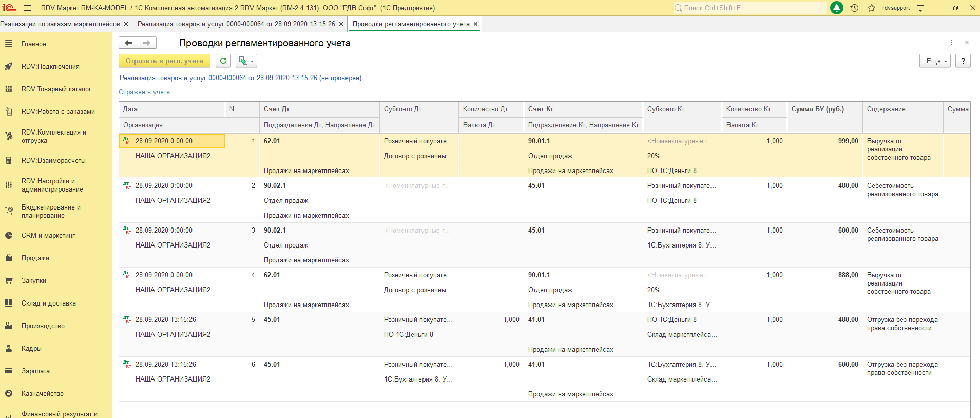Open the document structure dropdown button
This screenshot has width=980, height=418.
pyautogui.click(x=246, y=61)
